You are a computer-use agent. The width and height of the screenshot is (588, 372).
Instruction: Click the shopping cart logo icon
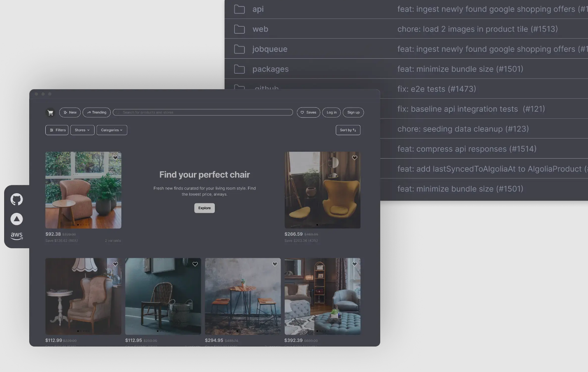click(50, 113)
